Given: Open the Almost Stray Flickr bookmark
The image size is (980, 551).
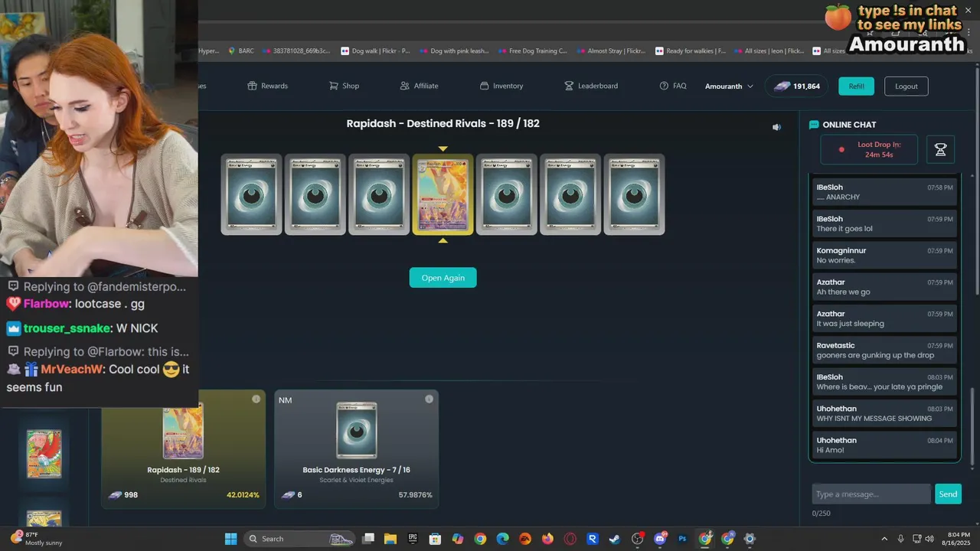Looking at the screenshot, I should tap(610, 51).
